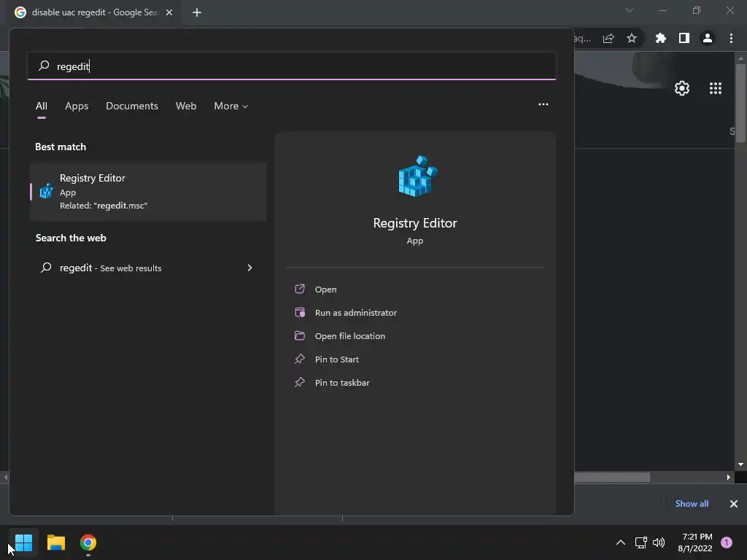
Task: Open Google Chrome from taskbar
Action: click(88, 542)
